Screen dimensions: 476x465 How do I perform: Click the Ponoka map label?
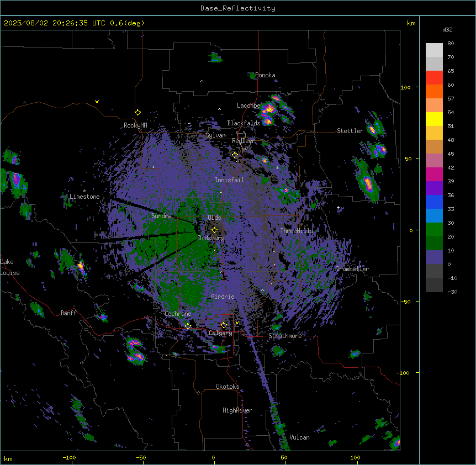pyautogui.click(x=265, y=75)
